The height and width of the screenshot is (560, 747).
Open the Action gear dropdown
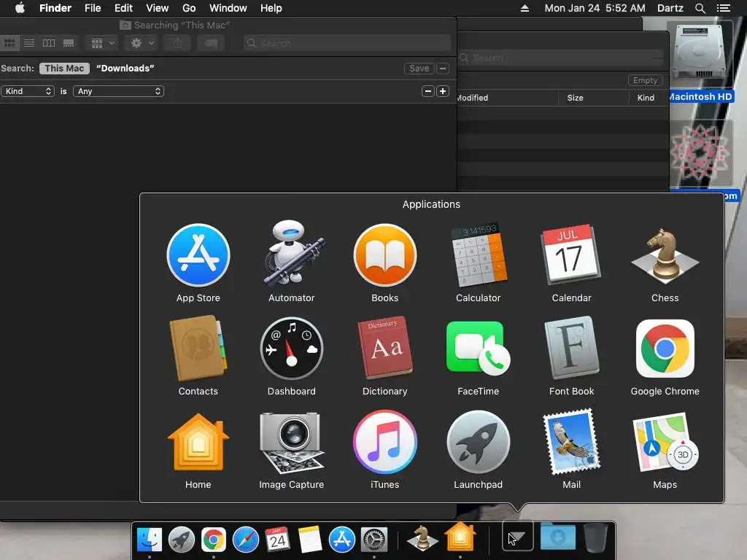point(142,43)
